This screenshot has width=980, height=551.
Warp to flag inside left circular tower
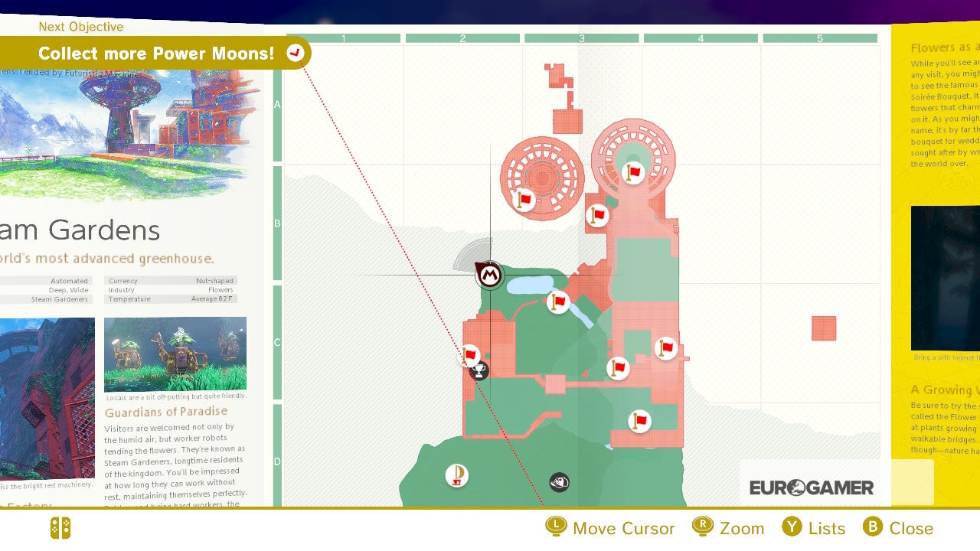point(524,201)
